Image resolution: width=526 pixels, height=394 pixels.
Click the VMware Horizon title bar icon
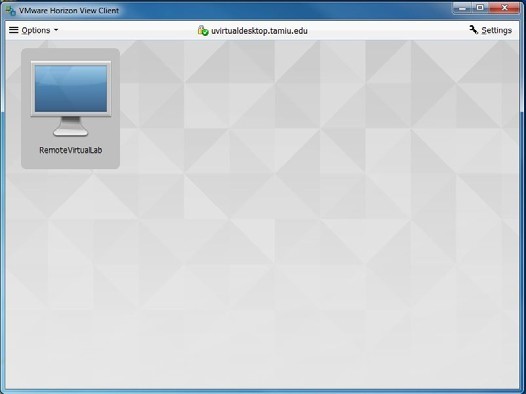[x=10, y=10]
